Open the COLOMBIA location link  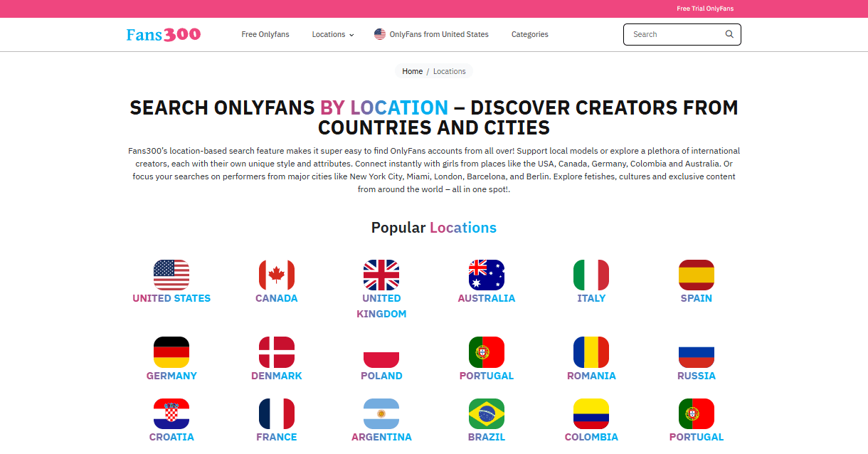click(591, 437)
